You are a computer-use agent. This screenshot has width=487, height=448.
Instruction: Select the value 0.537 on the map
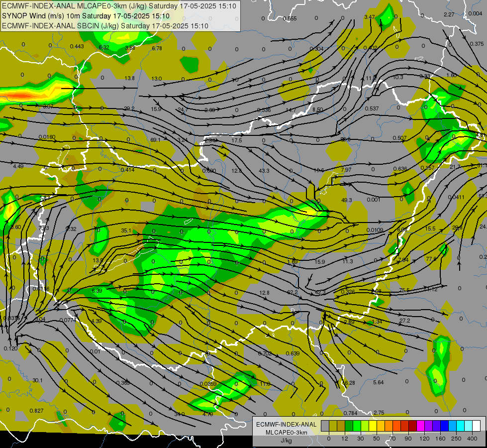372,109
